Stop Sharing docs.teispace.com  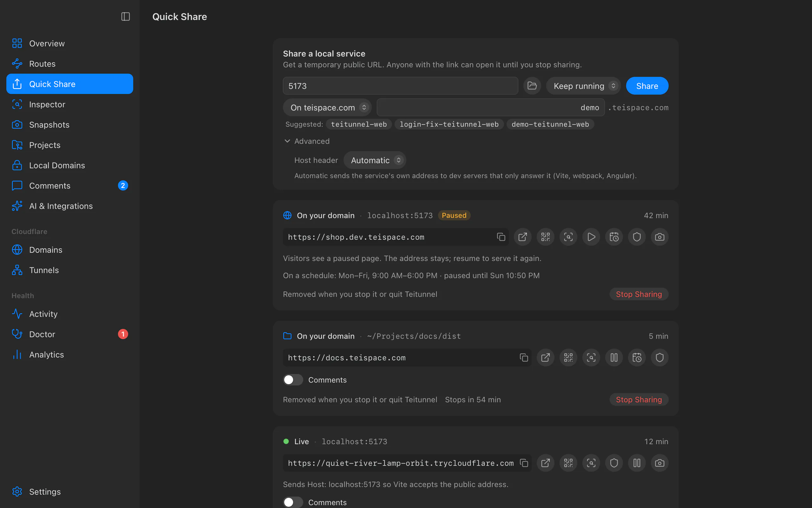click(639, 399)
